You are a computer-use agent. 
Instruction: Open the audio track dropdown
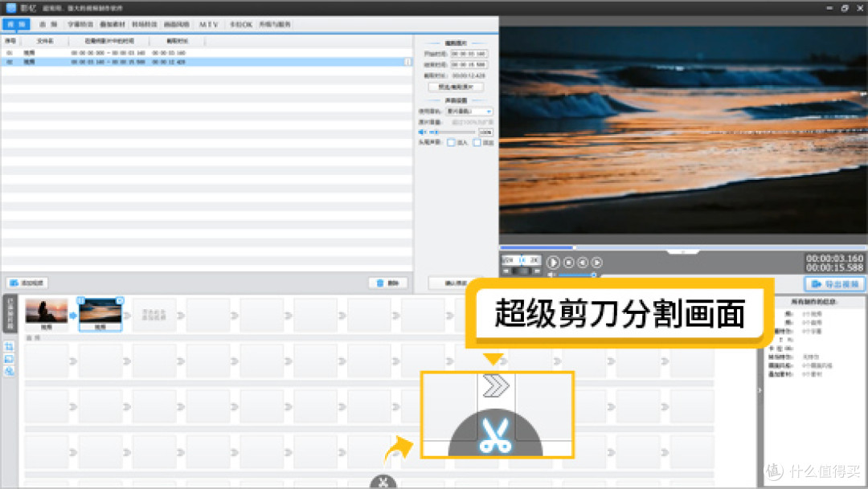tap(469, 111)
